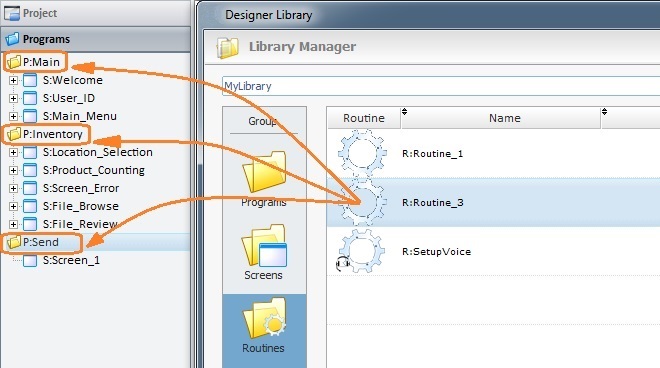Expand the S:Location_Selection node

click(x=13, y=152)
